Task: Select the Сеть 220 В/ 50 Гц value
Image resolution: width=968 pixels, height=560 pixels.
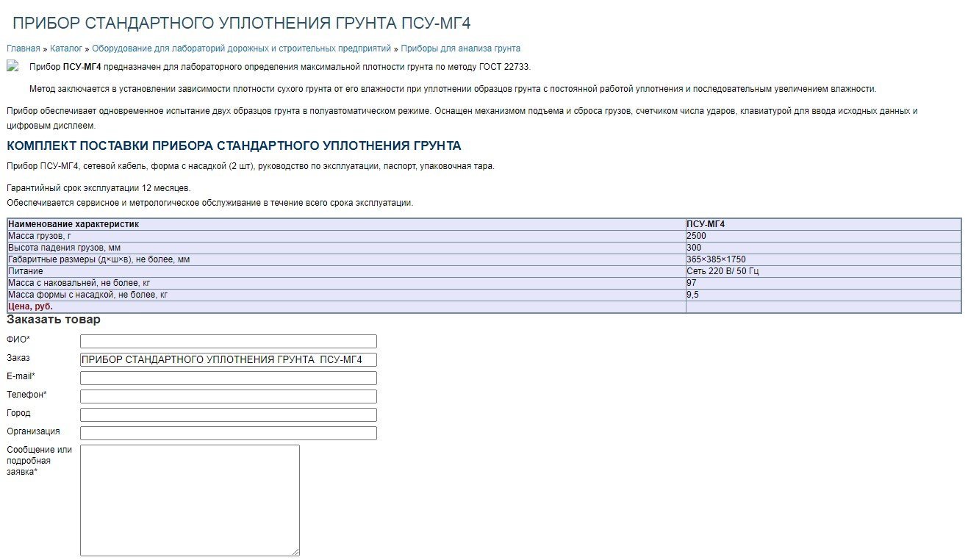Action: point(723,271)
